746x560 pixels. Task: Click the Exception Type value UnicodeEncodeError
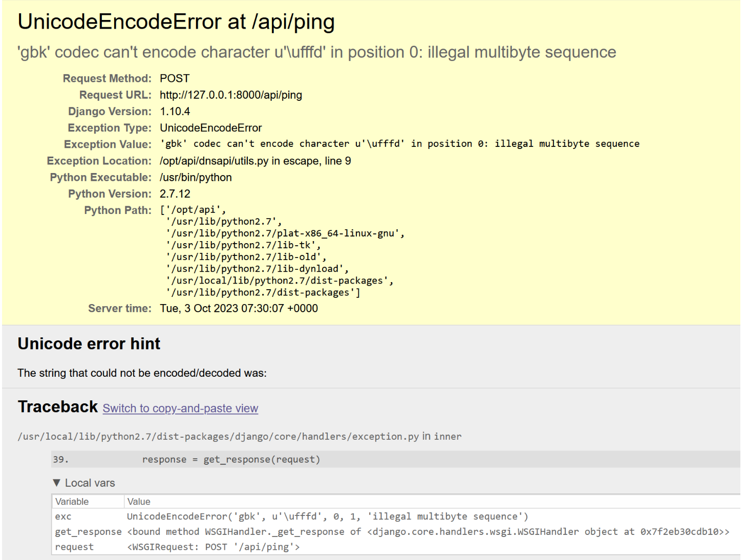tap(211, 127)
